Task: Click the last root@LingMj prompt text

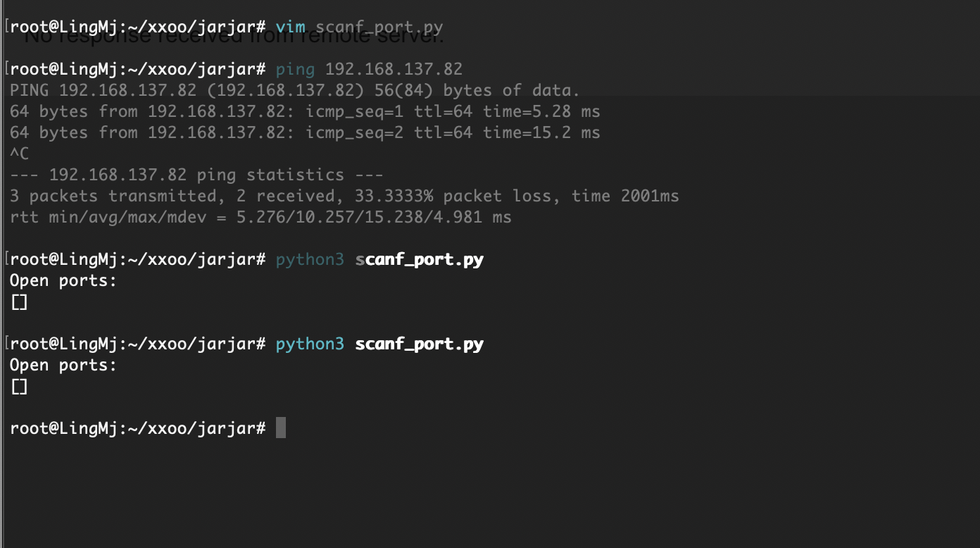Action: pyautogui.click(x=138, y=428)
